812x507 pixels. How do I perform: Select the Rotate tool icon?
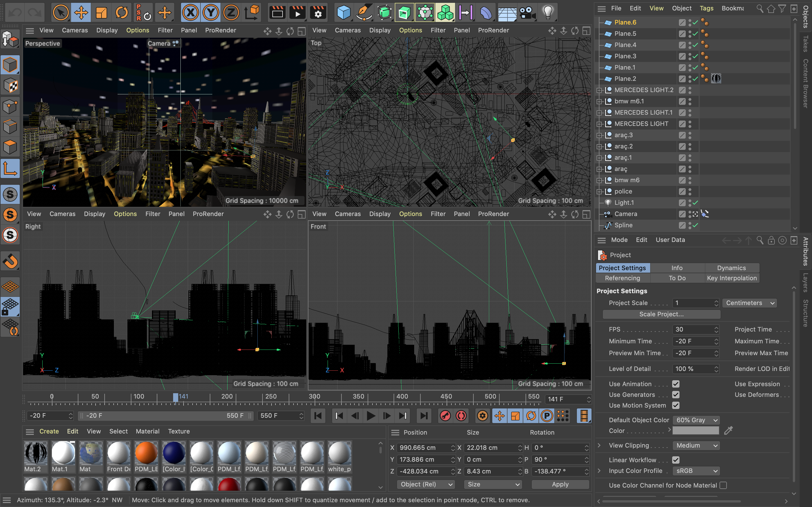click(x=122, y=13)
